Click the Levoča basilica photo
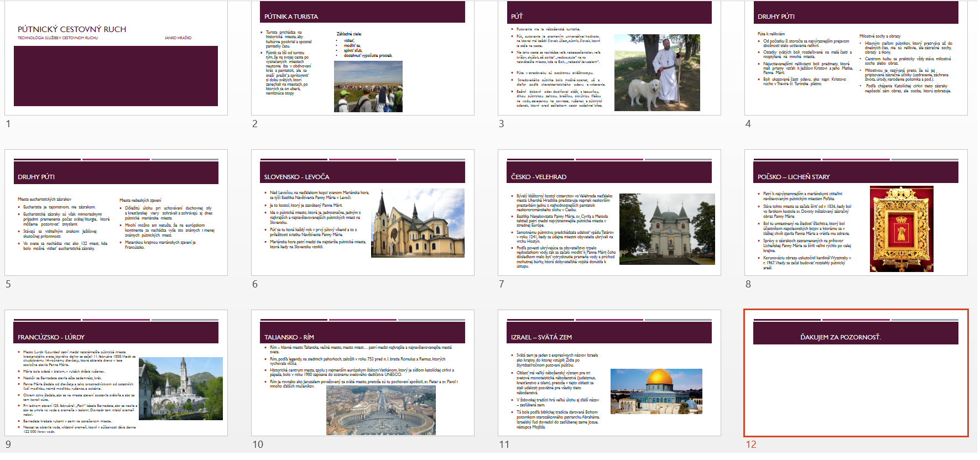 click(418, 223)
